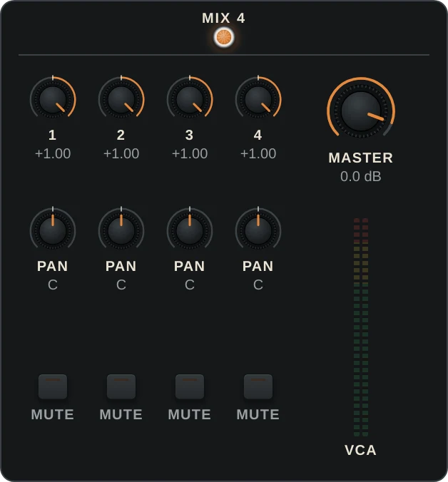
Task: Click the PAN knob for channel 1
Action: click(53, 230)
